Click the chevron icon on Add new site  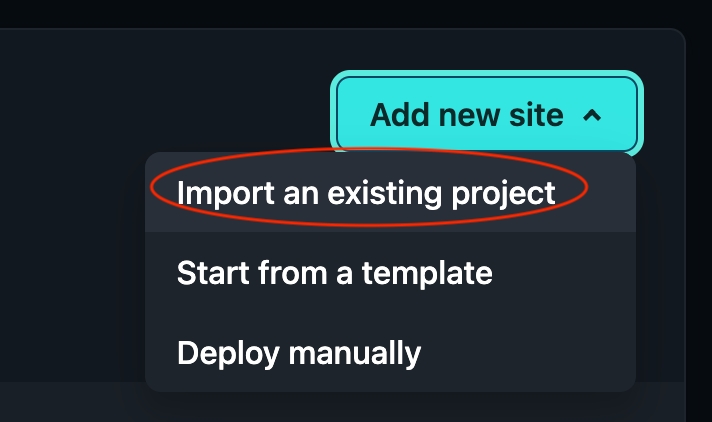pyautogui.click(x=592, y=116)
